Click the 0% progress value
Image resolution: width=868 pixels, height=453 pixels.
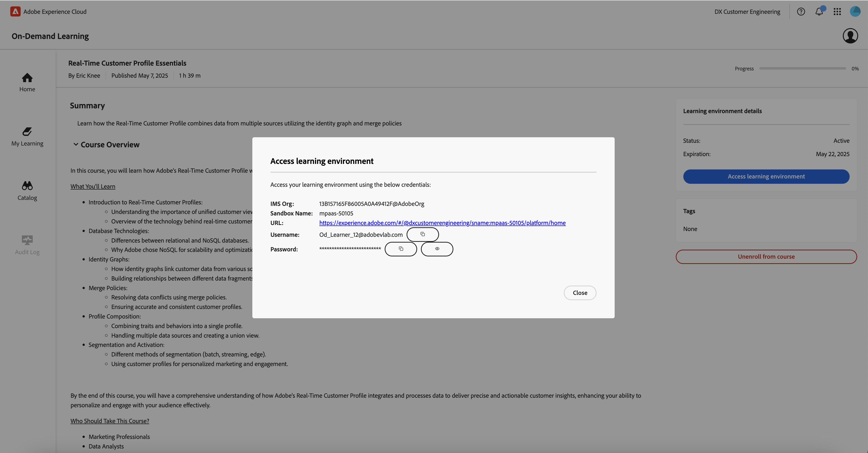(x=855, y=68)
